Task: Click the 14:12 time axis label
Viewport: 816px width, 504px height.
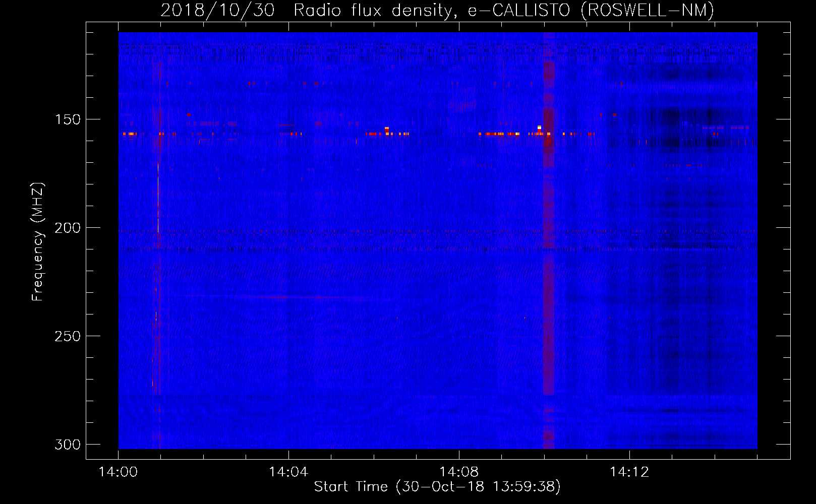Action: pos(629,472)
